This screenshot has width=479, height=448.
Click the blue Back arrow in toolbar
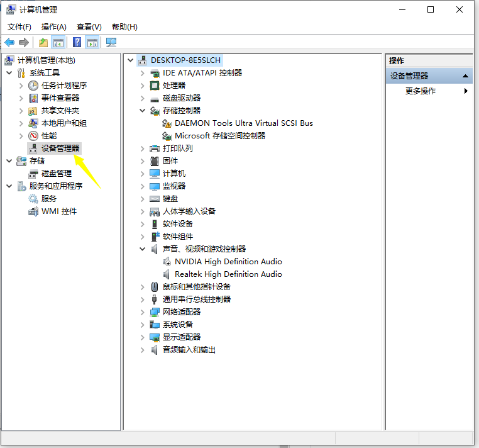9,42
